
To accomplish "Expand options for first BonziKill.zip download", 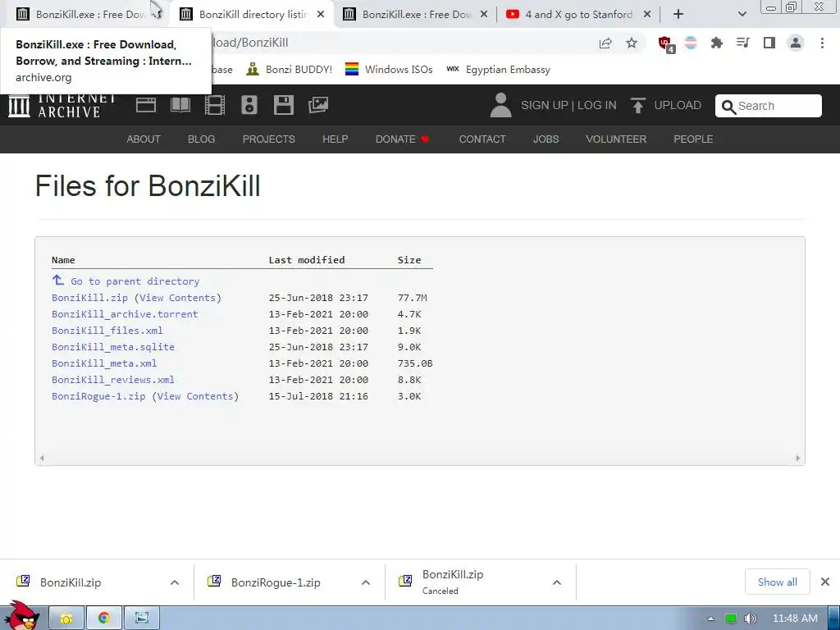I will pos(175,582).
